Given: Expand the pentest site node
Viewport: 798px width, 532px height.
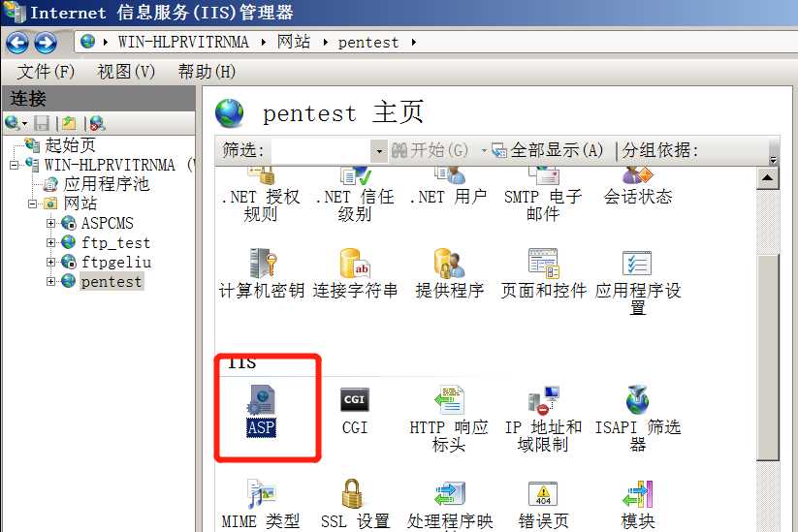Looking at the screenshot, I should (50, 281).
